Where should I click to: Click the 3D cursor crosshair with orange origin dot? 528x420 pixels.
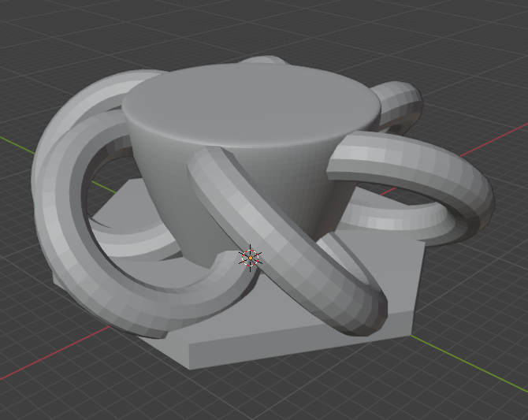coord(251,258)
